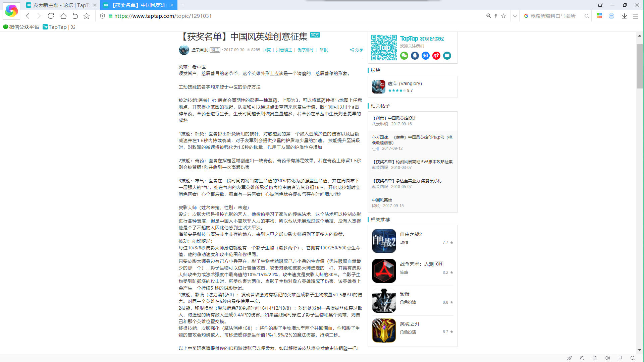
Task: Open related post 中国风英雄 by 倾玖
Action: (382, 200)
